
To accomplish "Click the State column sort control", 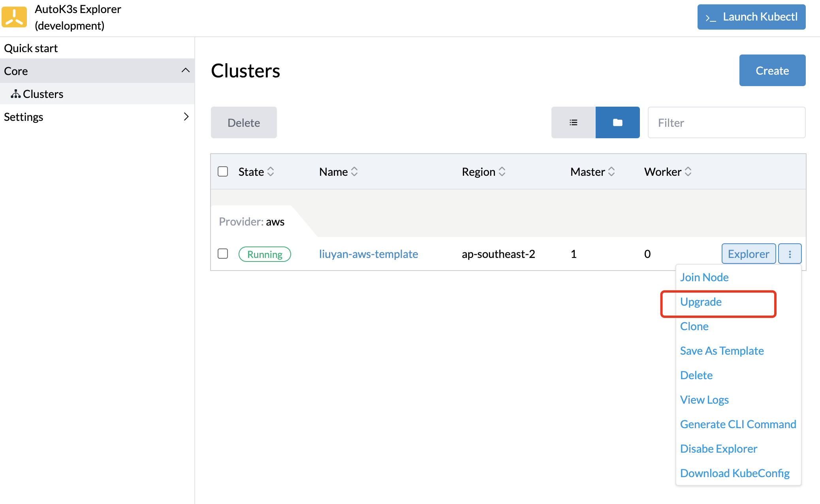I will pos(271,171).
